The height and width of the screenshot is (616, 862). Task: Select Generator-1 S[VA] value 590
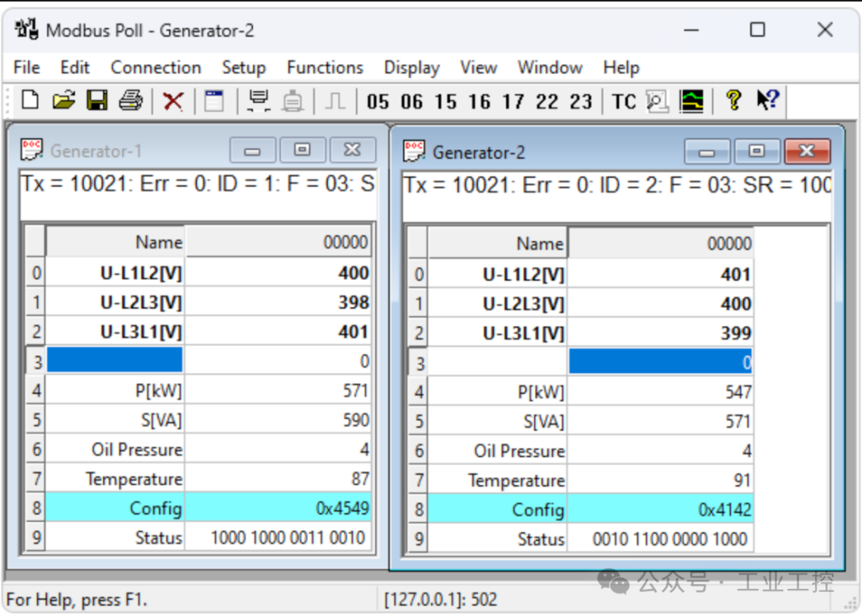point(279,420)
